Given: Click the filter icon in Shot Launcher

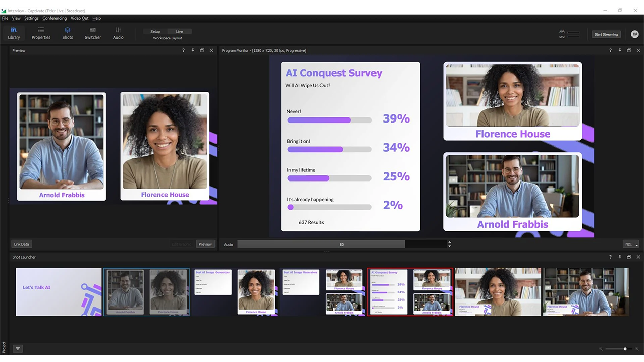Looking at the screenshot, I should click(18, 348).
